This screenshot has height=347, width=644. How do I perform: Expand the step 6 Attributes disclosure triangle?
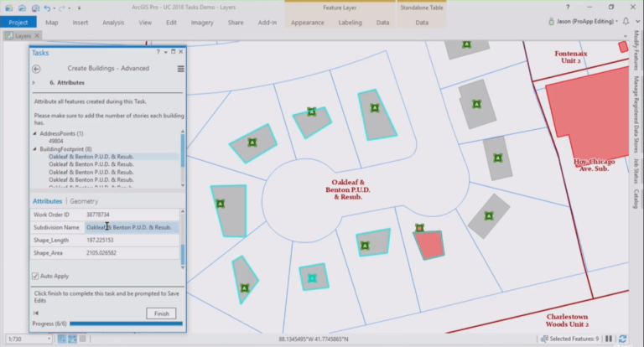(x=34, y=83)
